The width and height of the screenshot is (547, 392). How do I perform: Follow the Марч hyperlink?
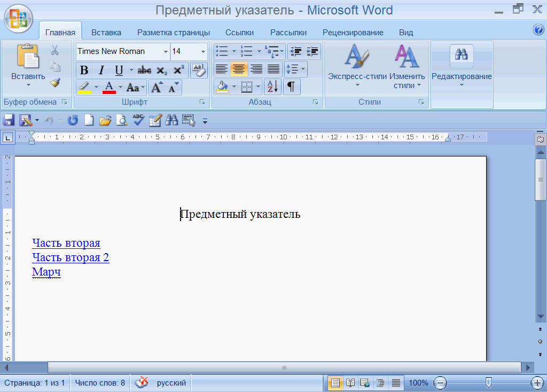tap(46, 272)
